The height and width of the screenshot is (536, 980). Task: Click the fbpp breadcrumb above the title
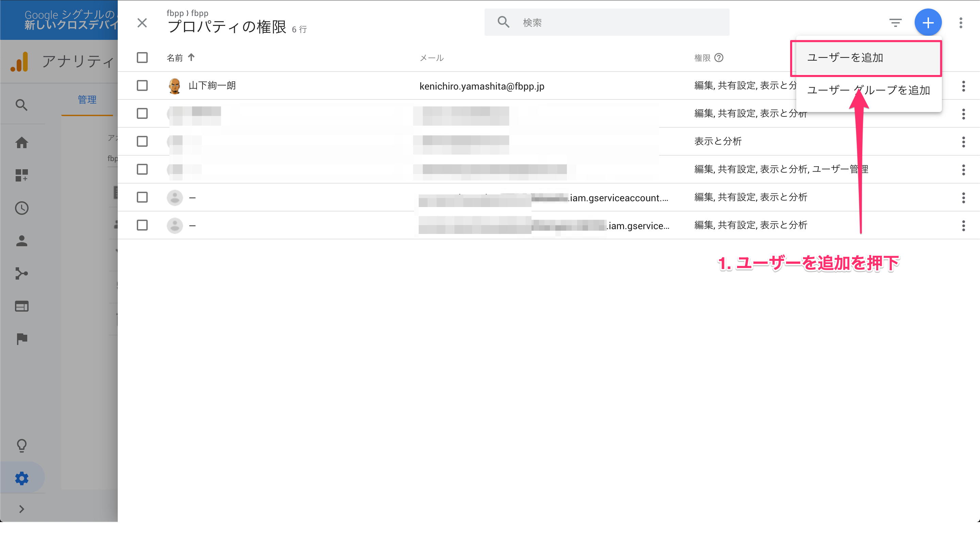[187, 13]
